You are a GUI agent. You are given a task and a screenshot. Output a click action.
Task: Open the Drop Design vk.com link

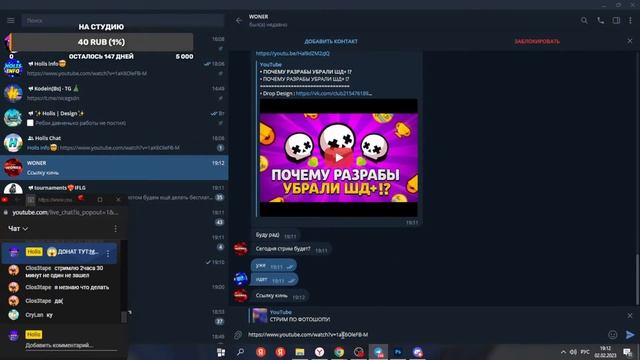[x=333, y=93]
